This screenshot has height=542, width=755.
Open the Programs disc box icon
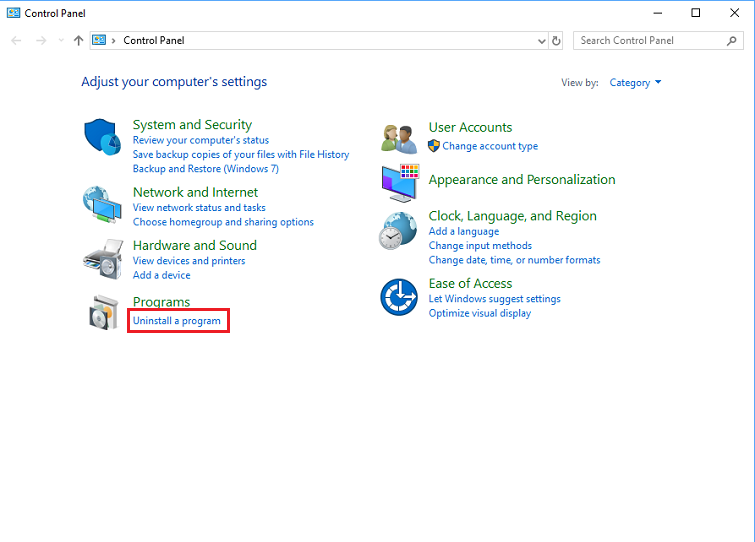click(x=102, y=312)
